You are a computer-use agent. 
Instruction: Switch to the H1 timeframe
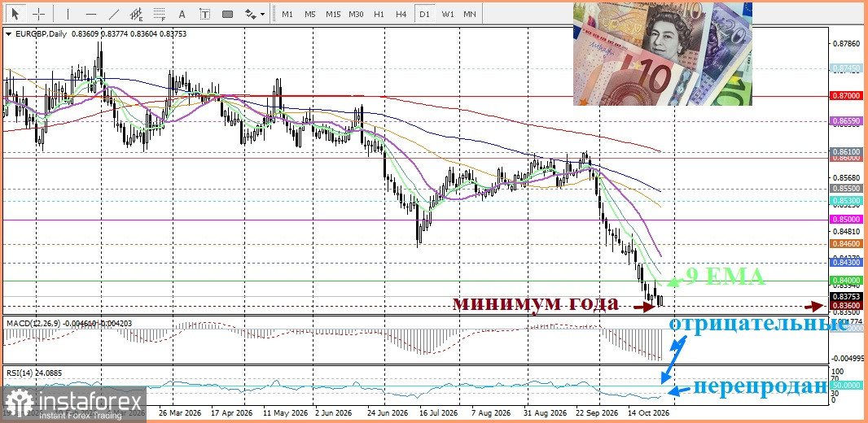(379, 14)
